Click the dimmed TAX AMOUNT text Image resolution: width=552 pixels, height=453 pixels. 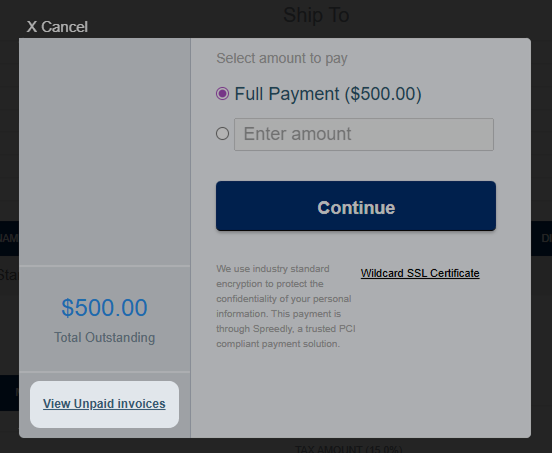click(349, 449)
